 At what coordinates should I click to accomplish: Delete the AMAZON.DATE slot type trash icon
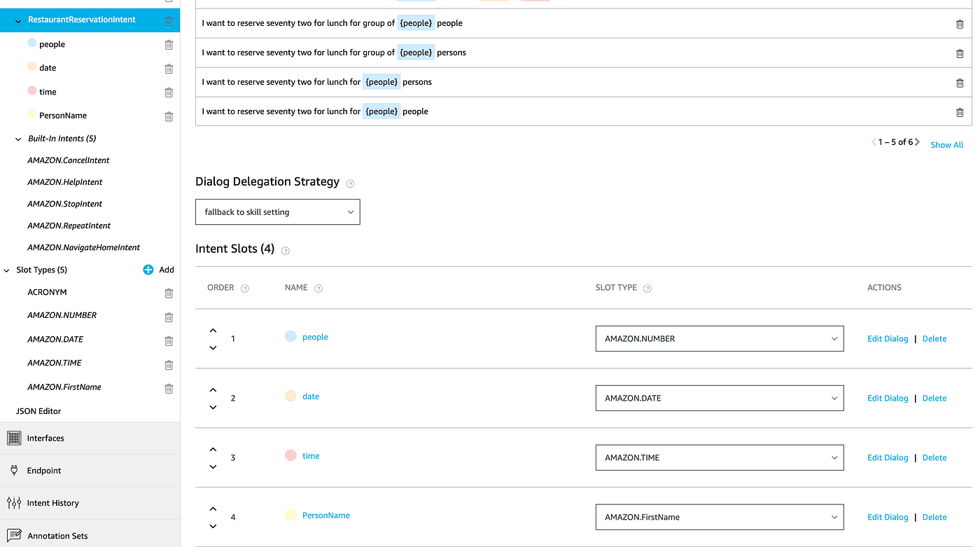click(x=168, y=340)
